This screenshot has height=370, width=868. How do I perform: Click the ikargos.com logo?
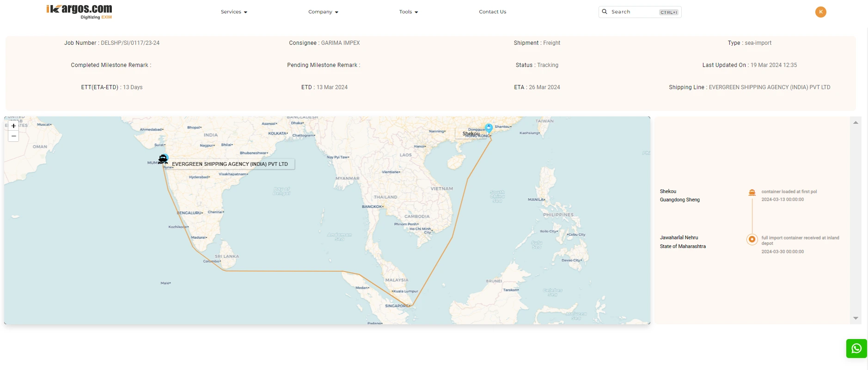[x=79, y=12]
